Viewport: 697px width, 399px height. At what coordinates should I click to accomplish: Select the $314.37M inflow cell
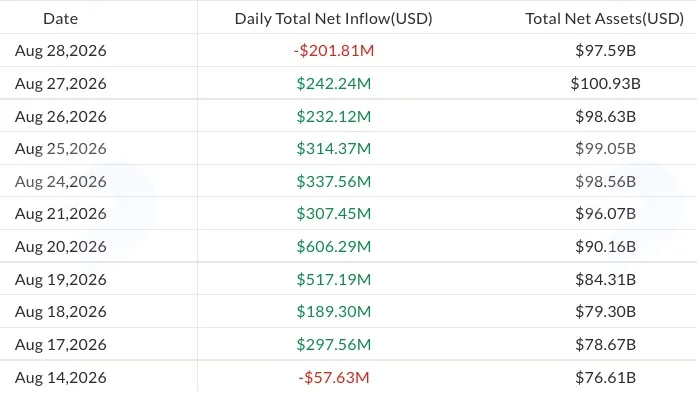point(333,148)
